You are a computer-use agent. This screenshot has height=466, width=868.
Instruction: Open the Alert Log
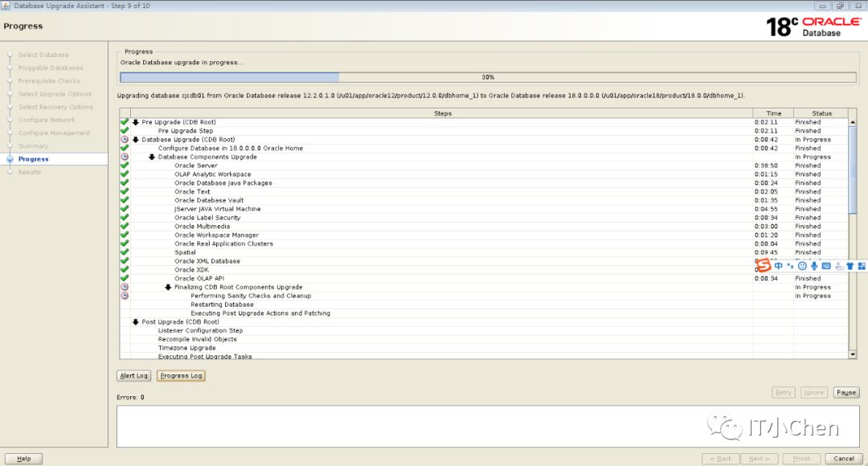pos(134,376)
